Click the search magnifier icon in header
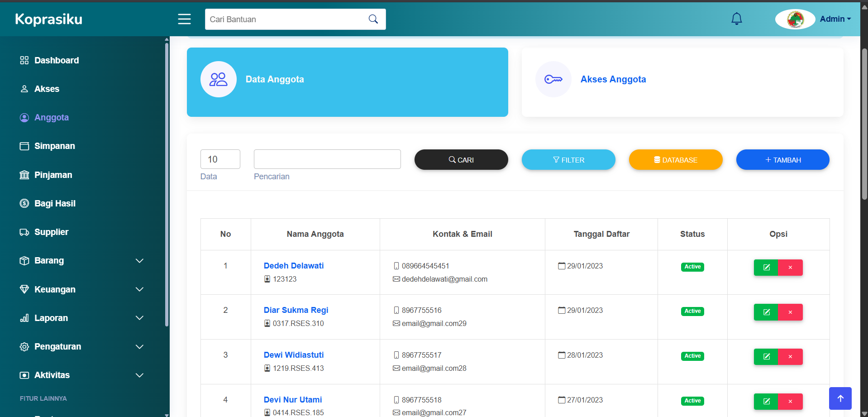This screenshot has width=868, height=417. (373, 19)
